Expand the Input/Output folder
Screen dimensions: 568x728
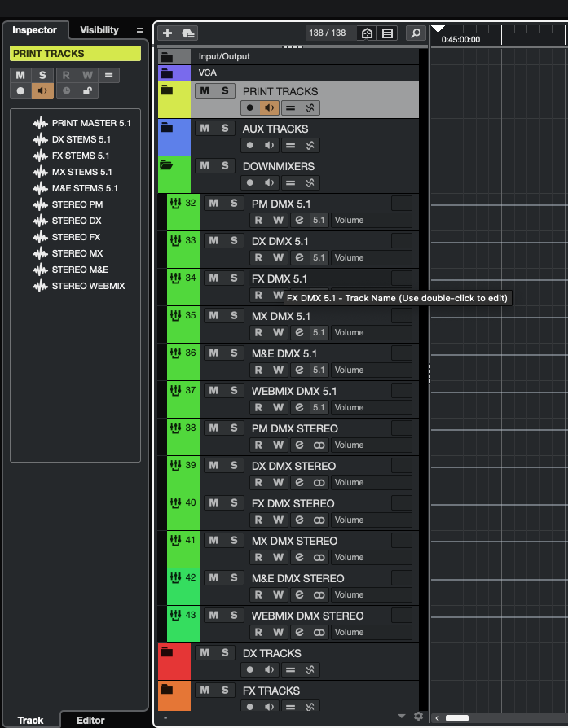coord(167,57)
